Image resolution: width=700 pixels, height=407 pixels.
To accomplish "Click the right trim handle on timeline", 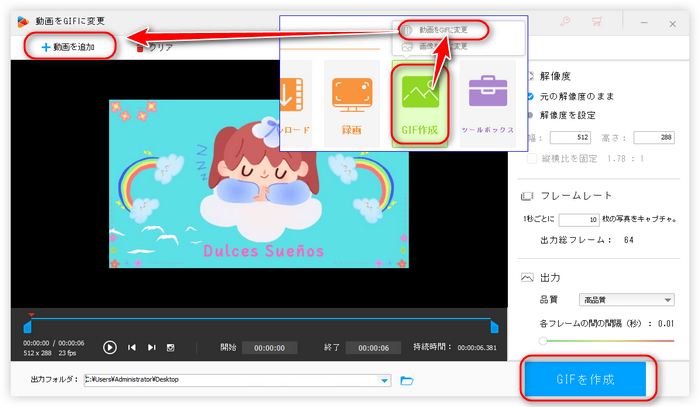I will 494,326.
